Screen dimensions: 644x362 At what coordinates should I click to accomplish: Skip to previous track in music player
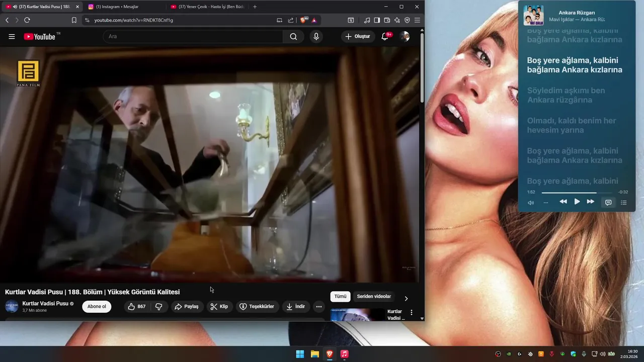[563, 202]
